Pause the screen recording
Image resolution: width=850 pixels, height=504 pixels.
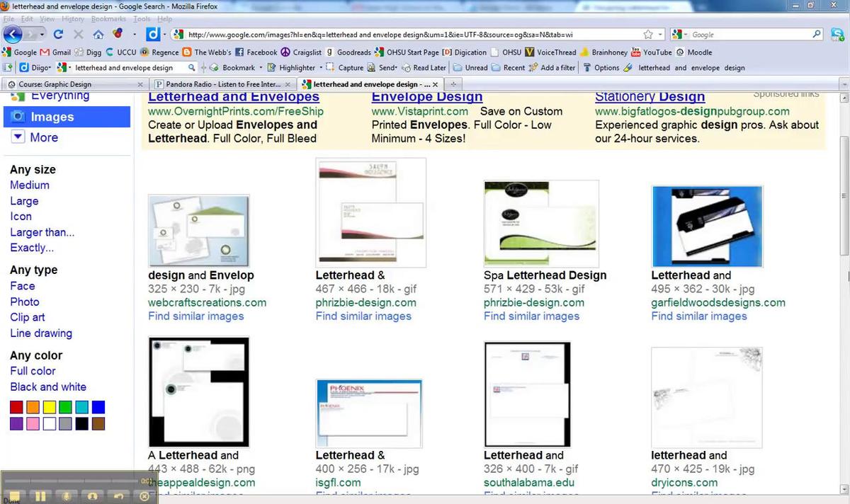click(x=40, y=496)
